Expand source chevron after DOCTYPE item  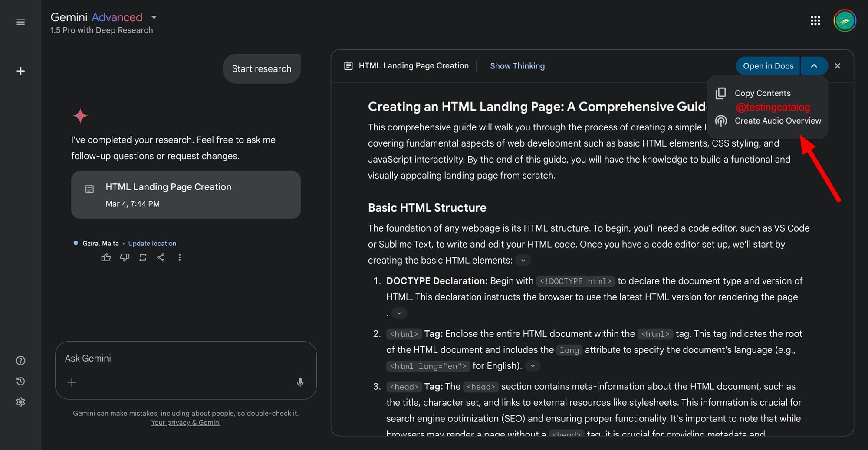point(399,313)
